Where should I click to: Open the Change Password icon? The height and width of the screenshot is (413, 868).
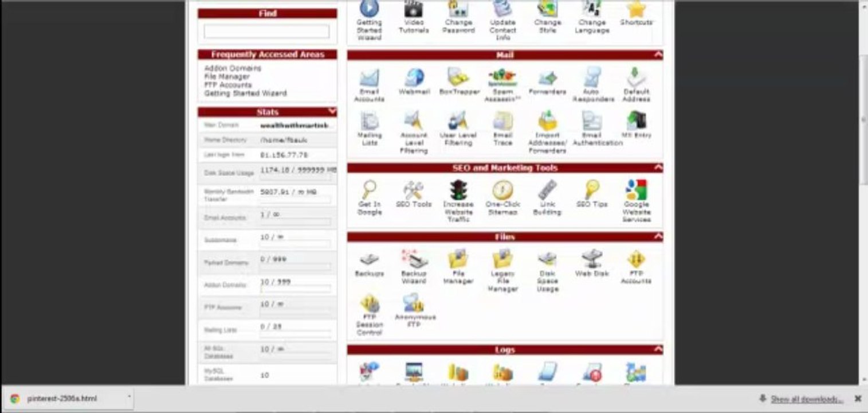tap(458, 8)
